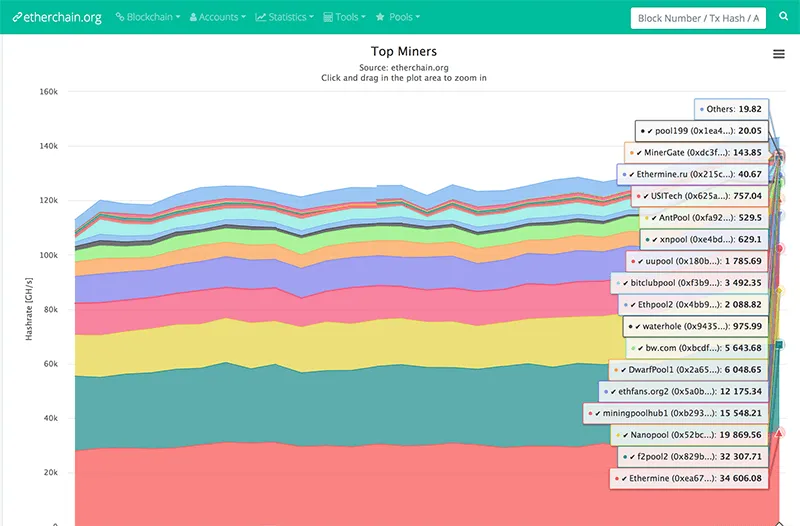This screenshot has height=526, width=800.
Task: Click the yellow Nanopool area band
Action: point(332,349)
